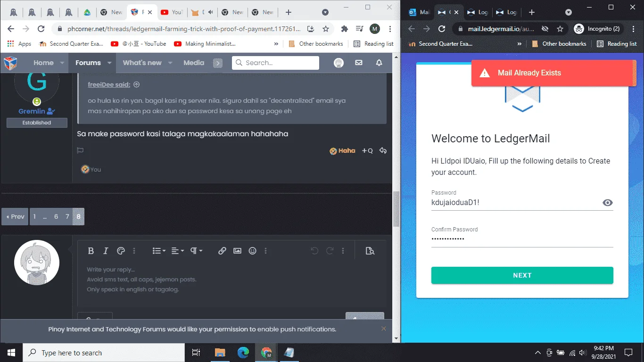Open forum alerts bell icon
Viewport: 644px width, 362px height.
point(379,63)
